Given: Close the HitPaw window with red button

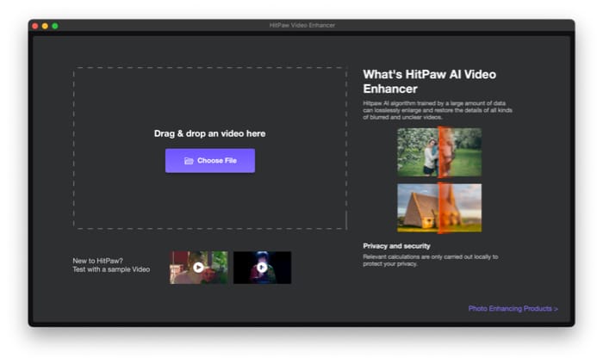Looking at the screenshot, I should click(x=35, y=26).
